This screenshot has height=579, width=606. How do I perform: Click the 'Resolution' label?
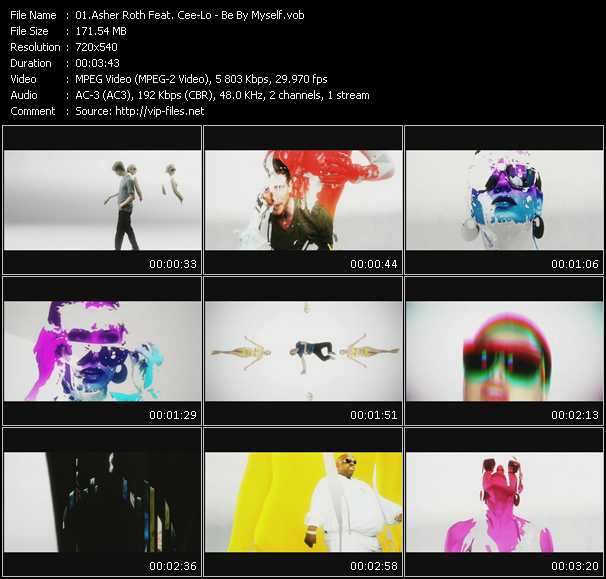[x=35, y=47]
